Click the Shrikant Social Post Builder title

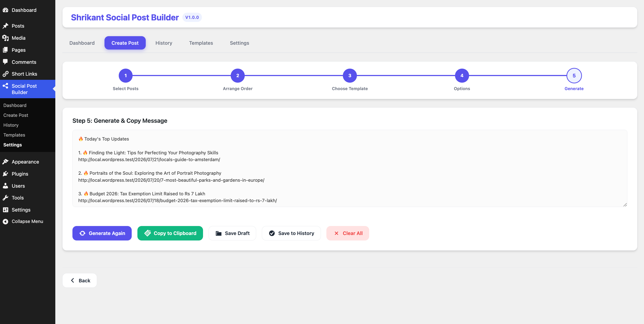(x=125, y=17)
